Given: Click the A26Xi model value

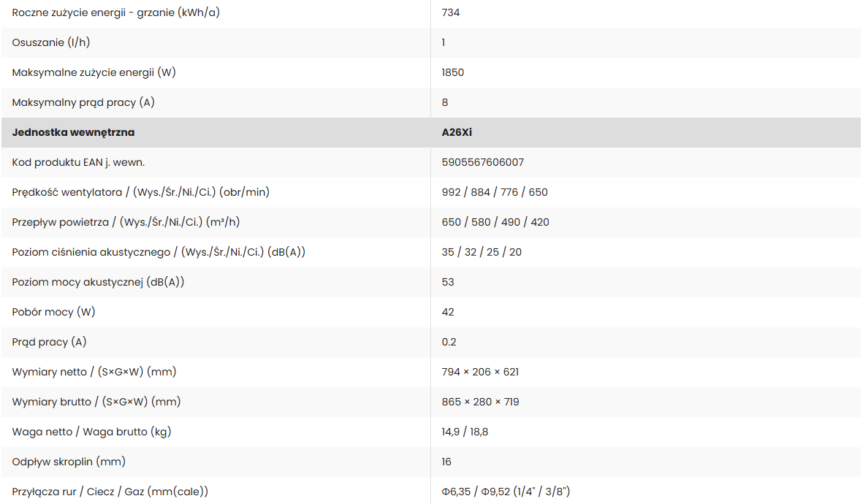Looking at the screenshot, I should point(456,133).
